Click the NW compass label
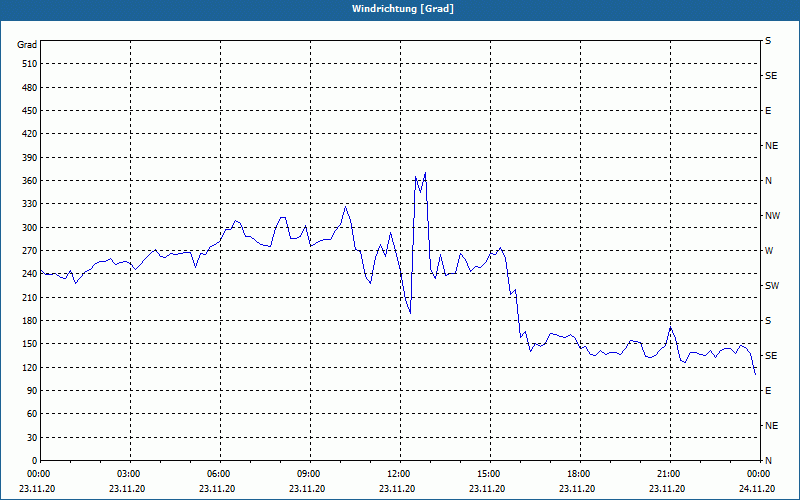This screenshot has width=800, height=500. (772, 216)
